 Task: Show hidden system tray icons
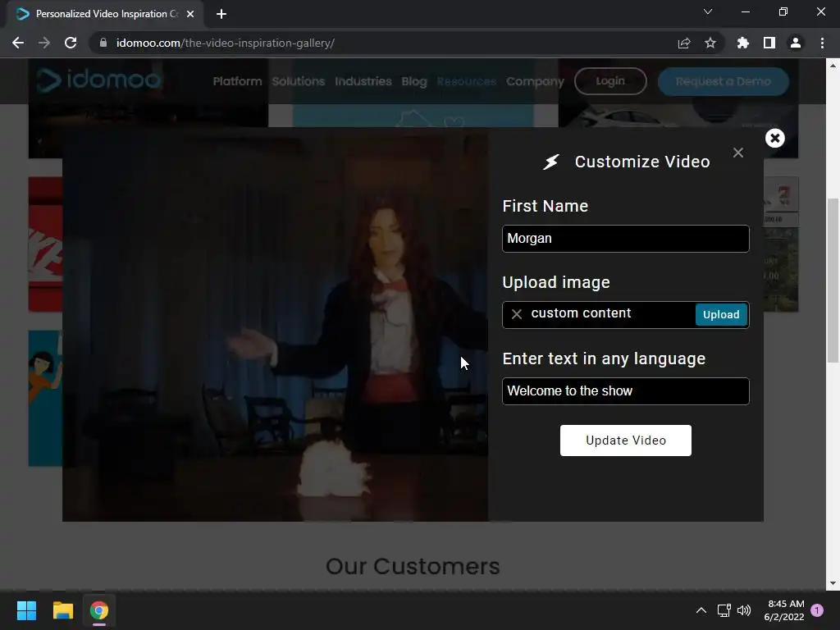701,610
